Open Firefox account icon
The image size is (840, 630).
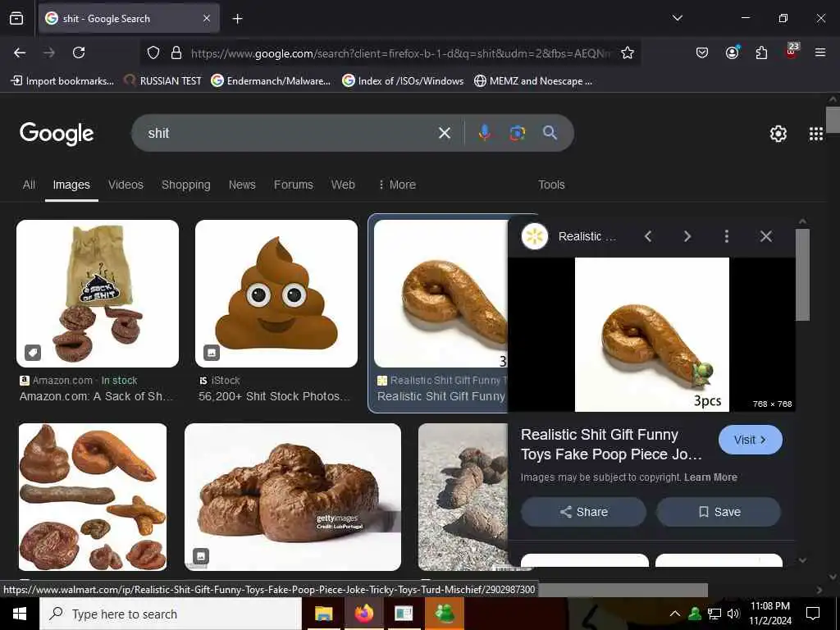732,52
